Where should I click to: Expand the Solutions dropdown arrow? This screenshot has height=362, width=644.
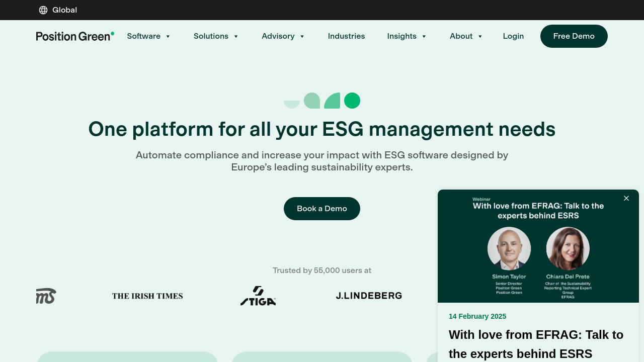tap(236, 36)
